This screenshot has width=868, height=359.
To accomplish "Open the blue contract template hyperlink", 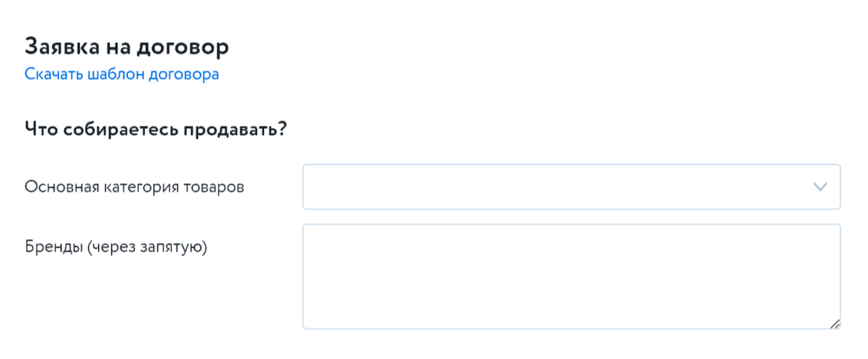I will coord(122,74).
